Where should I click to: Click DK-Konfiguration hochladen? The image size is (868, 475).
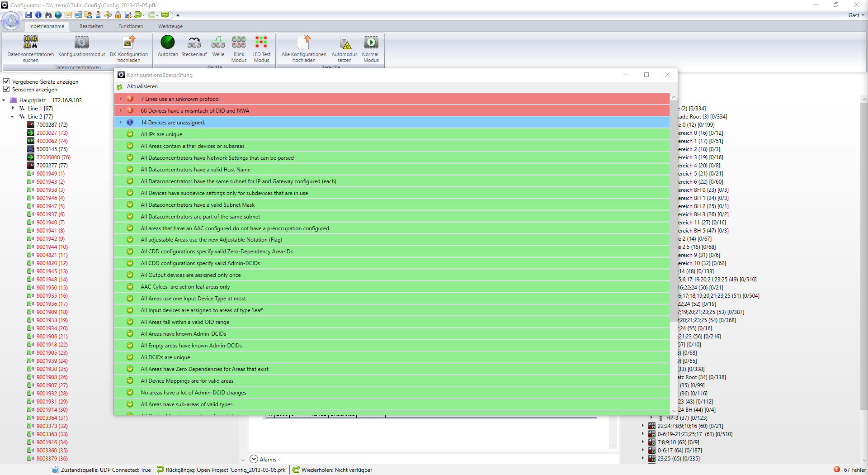(x=129, y=49)
